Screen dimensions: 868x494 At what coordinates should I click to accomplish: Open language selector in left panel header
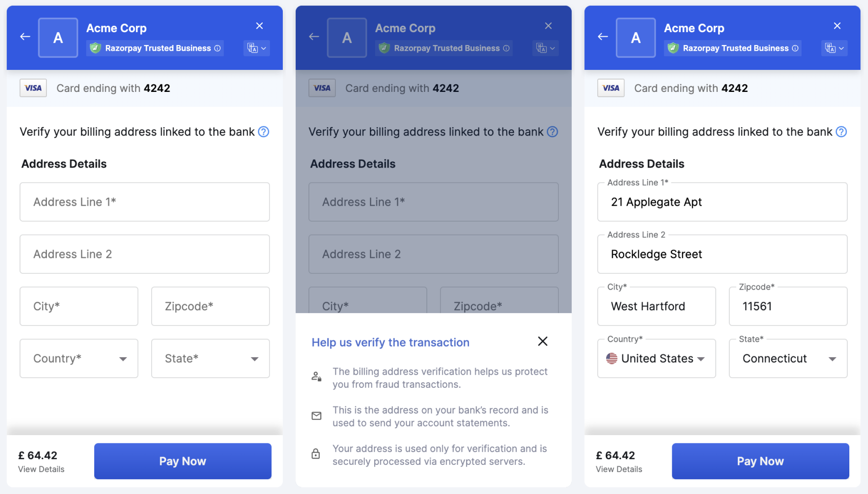coord(256,48)
